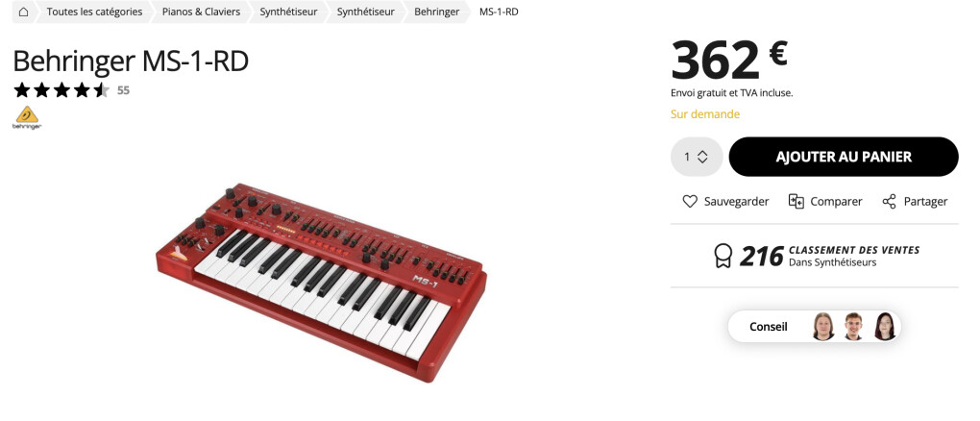Viewport: 980px width, 421px height.
Task: Navigate to Toutes les catégories breadcrumb
Action: [x=94, y=12]
